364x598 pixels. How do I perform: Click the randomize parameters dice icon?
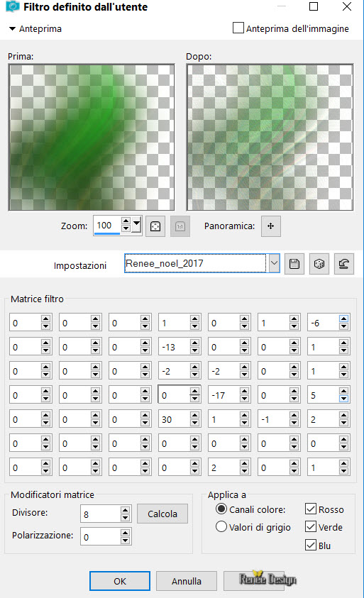click(319, 264)
